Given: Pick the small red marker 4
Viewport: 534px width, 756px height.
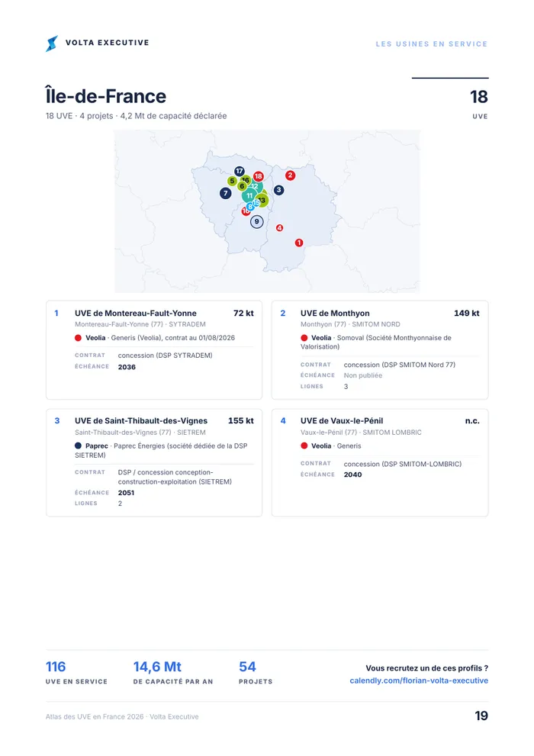Looking at the screenshot, I should 279,227.
